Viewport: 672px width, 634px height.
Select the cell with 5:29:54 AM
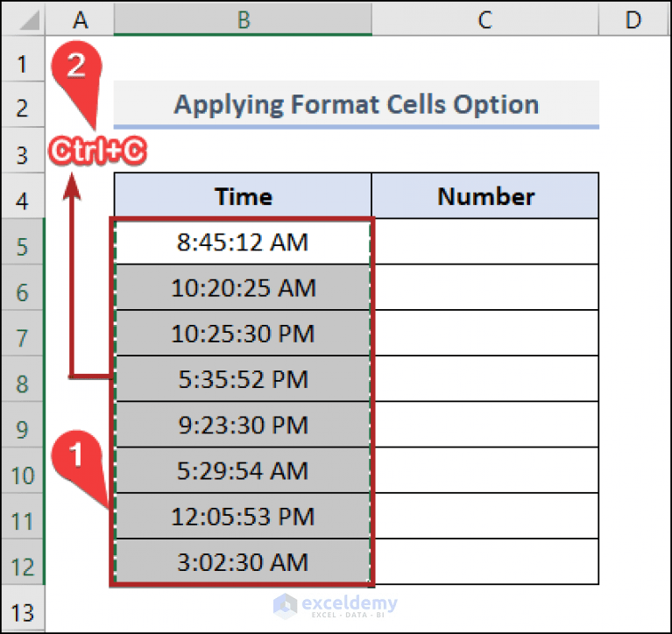[243, 470]
